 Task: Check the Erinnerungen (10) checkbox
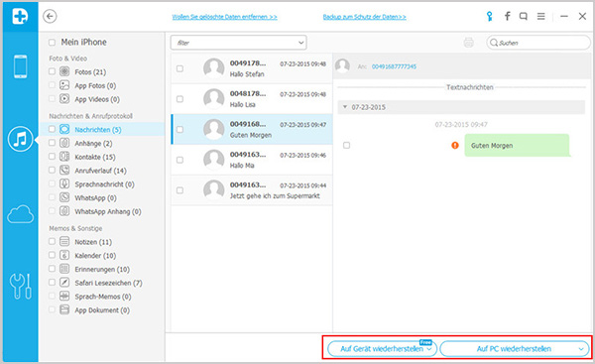[52, 269]
